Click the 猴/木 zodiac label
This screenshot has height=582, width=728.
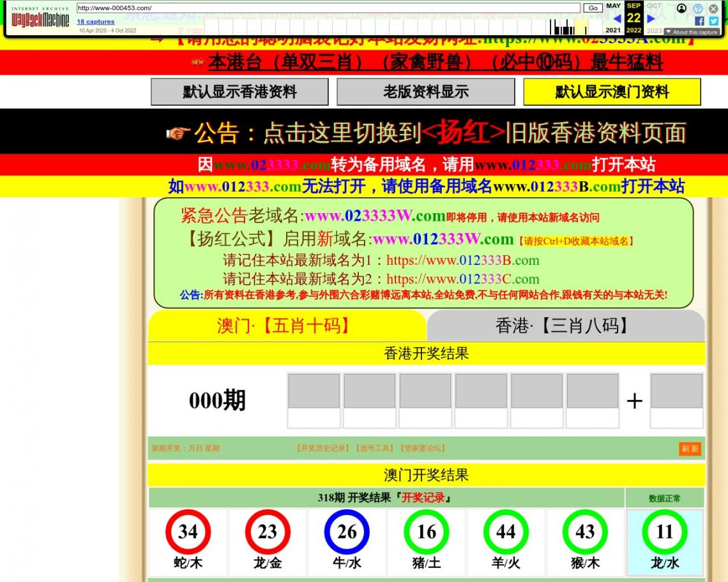pyautogui.click(x=585, y=563)
